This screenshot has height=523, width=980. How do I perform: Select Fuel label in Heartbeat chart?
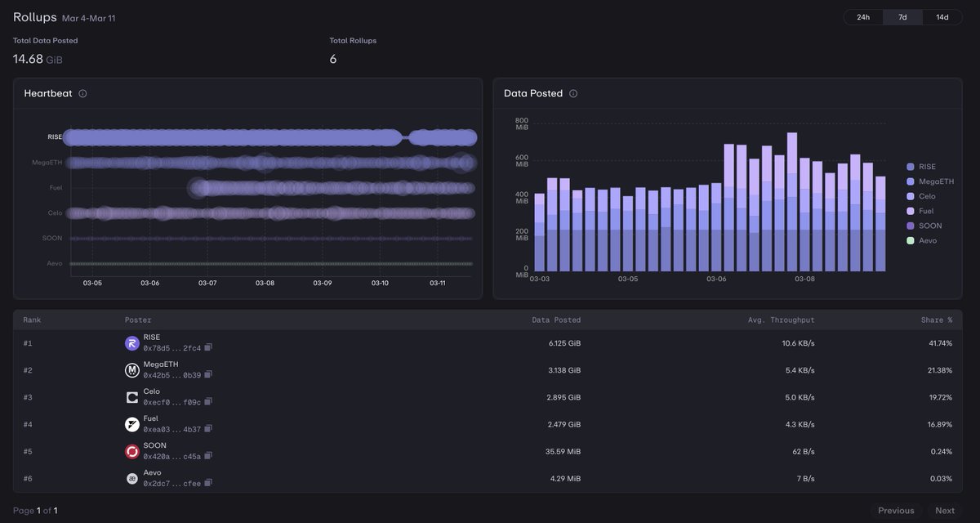pyautogui.click(x=56, y=187)
